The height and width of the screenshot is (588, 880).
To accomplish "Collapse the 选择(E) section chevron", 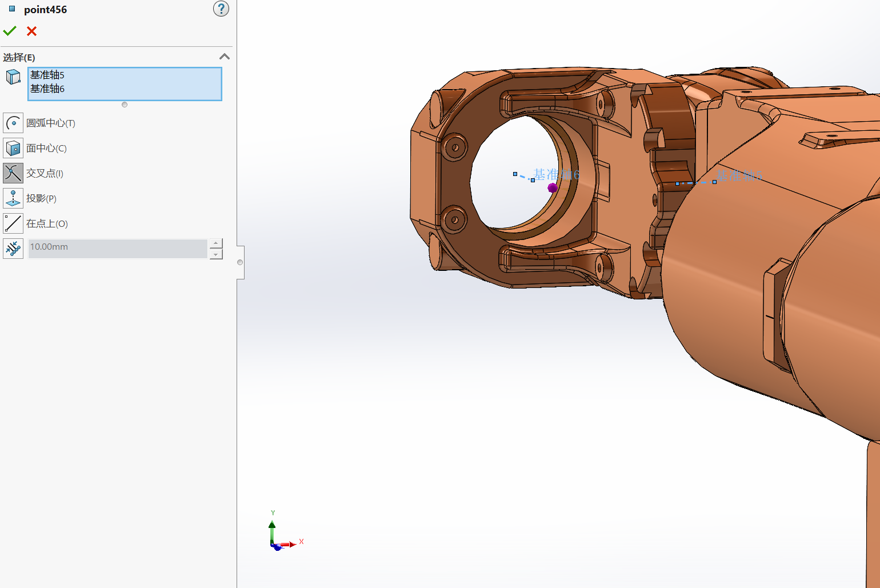I will pos(225,57).
